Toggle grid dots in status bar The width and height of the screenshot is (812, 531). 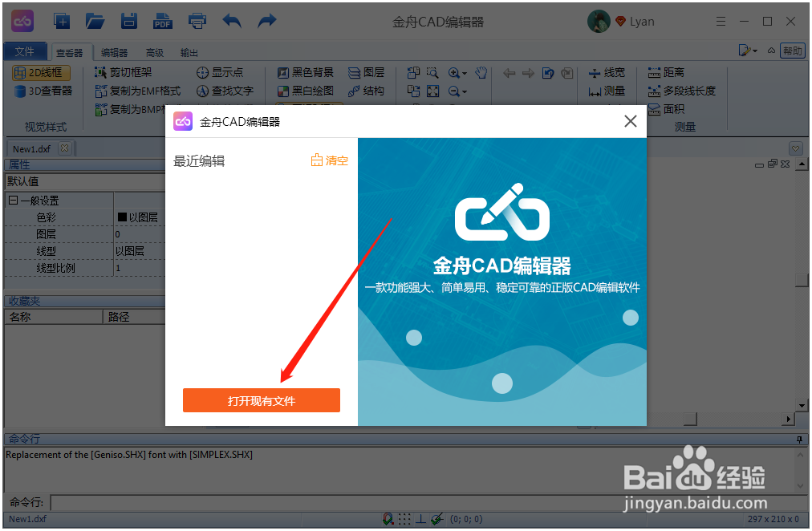(x=405, y=519)
